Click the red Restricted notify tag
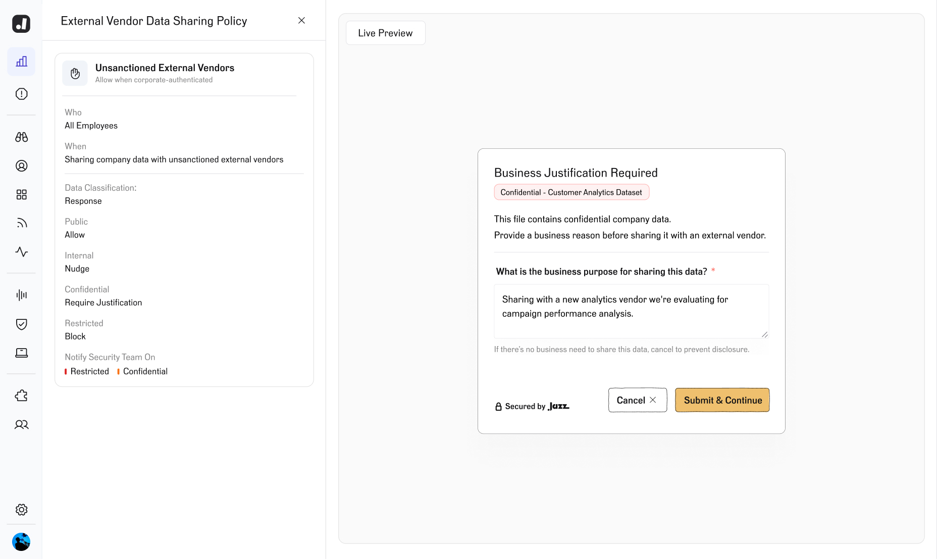937x560 pixels. click(x=87, y=371)
